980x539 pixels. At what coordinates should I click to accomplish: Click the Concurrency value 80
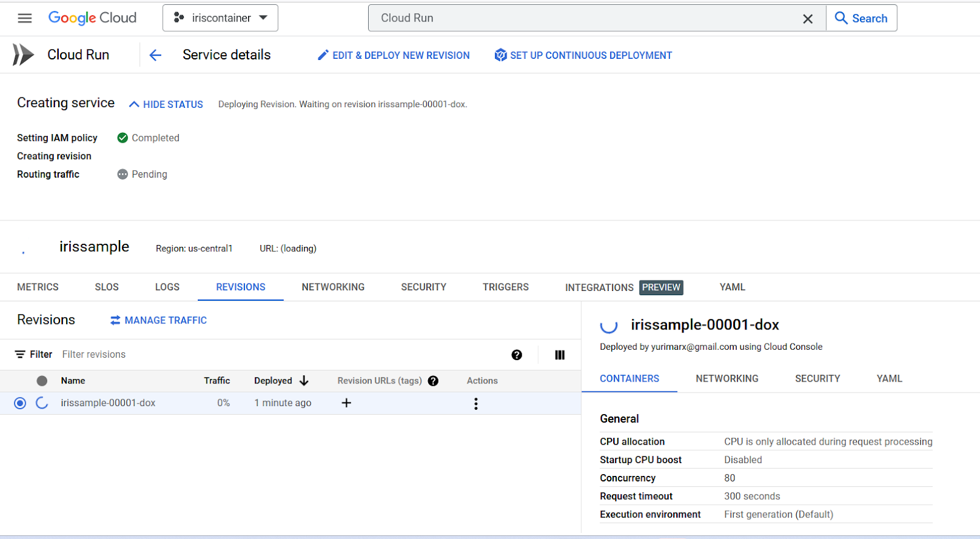tap(729, 478)
